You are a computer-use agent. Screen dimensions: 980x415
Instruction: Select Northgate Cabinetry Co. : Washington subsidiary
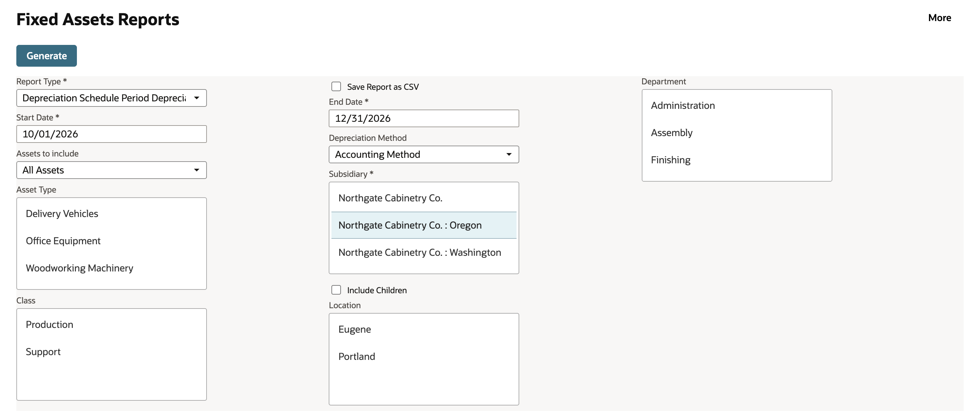pos(424,253)
